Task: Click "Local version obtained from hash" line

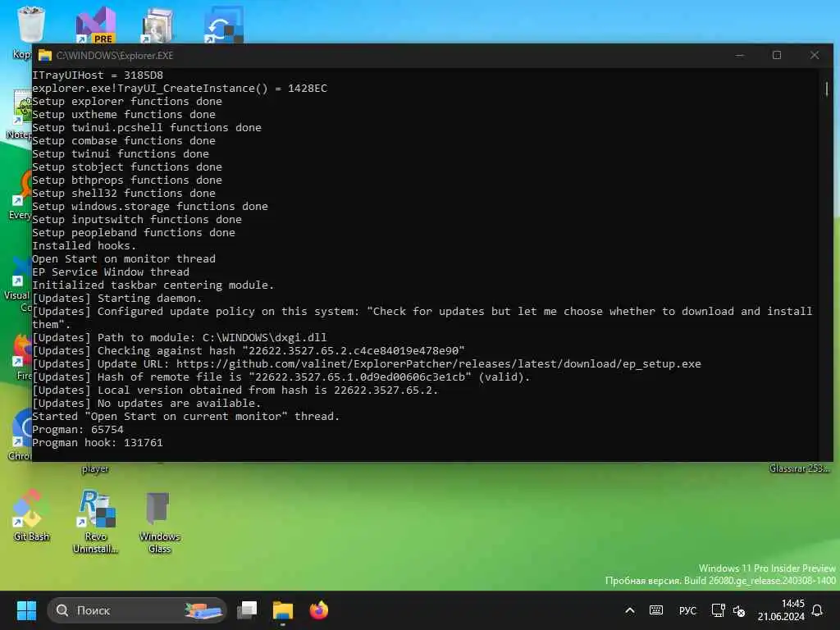Action: coord(235,390)
